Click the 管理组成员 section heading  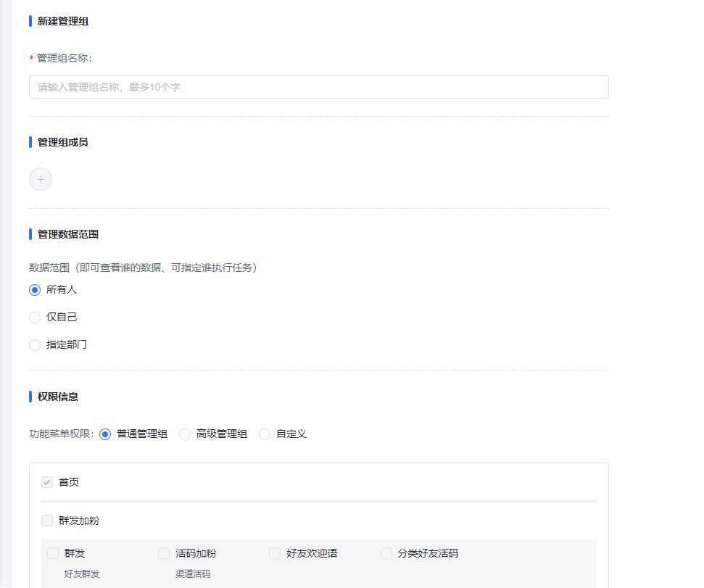coord(63,142)
